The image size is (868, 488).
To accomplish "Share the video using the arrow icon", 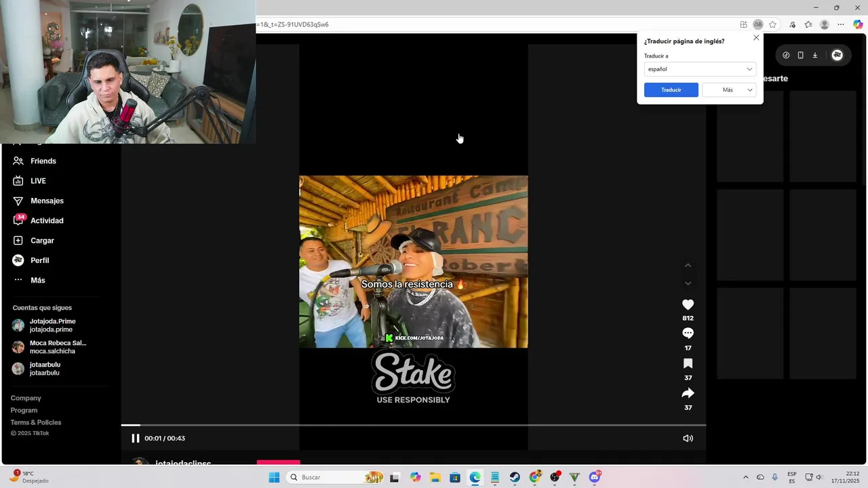I will coord(688,393).
